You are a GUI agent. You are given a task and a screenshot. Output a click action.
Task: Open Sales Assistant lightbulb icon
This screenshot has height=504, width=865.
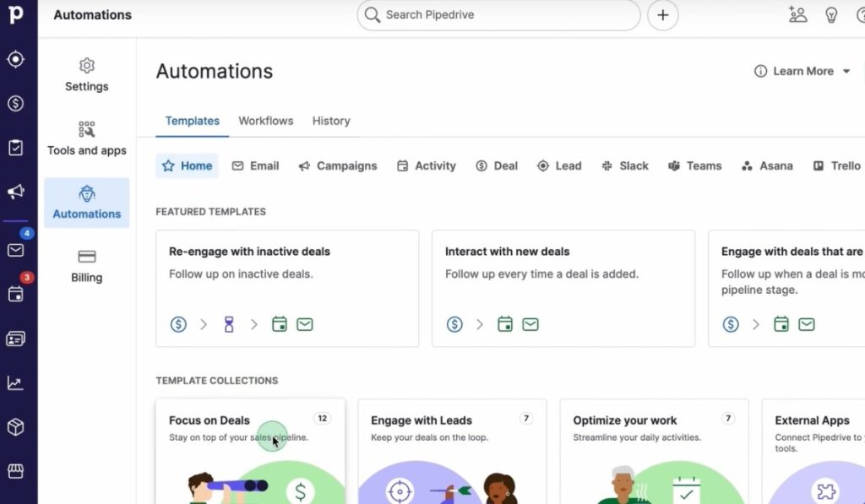[x=831, y=15]
